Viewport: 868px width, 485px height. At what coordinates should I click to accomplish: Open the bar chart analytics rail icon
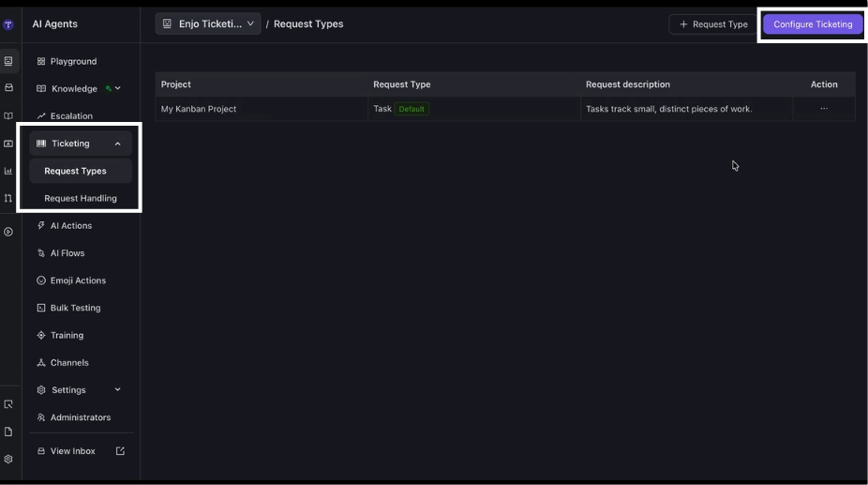[8, 171]
